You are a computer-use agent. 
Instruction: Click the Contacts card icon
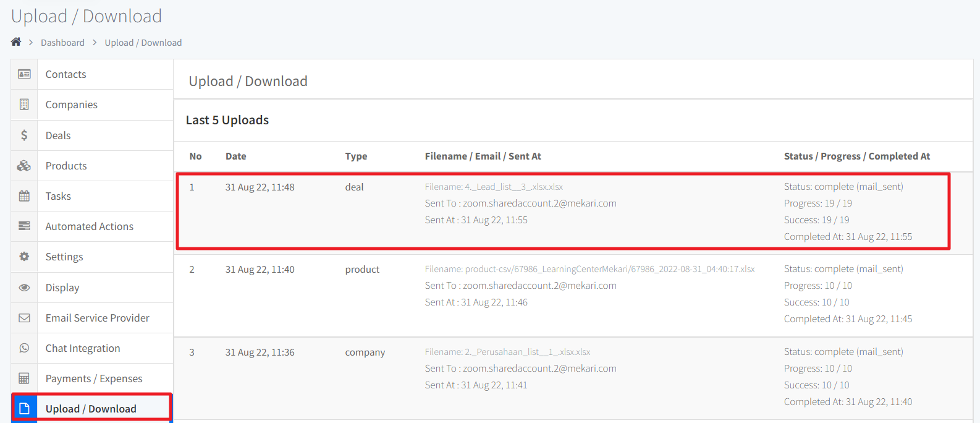(x=24, y=74)
